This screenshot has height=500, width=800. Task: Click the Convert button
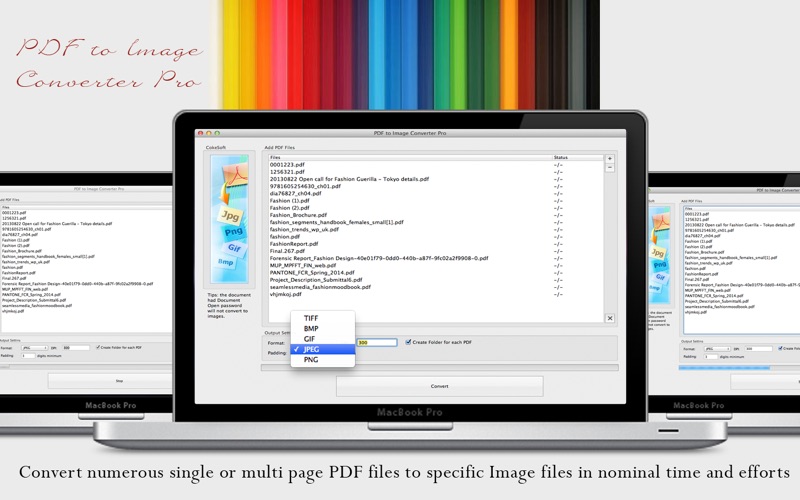439,386
